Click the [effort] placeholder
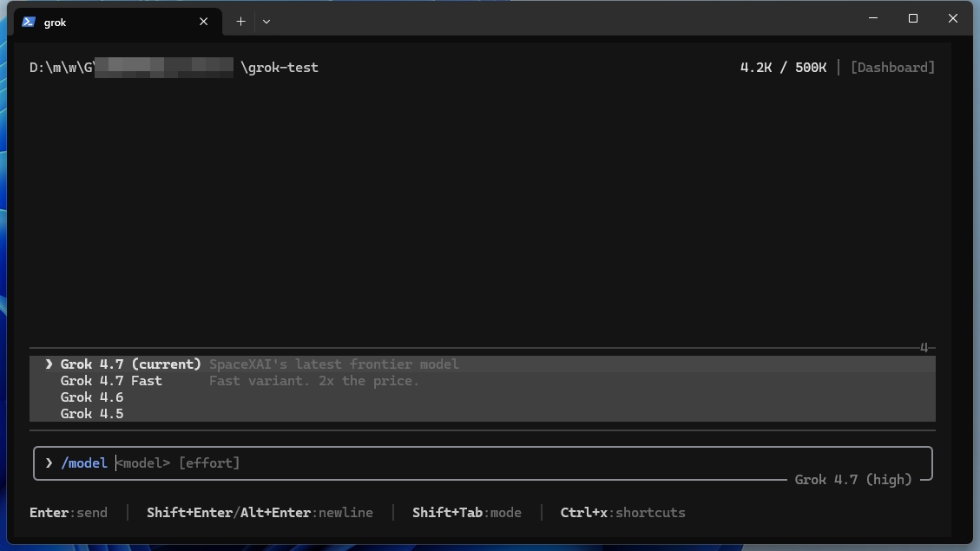Viewport: 980px width, 551px height. (209, 462)
